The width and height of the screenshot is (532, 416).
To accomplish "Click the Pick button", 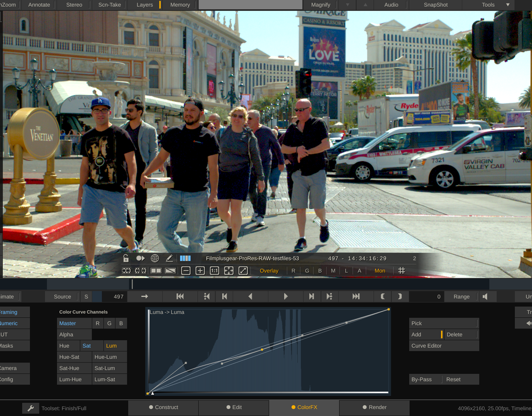I will coord(444,323).
